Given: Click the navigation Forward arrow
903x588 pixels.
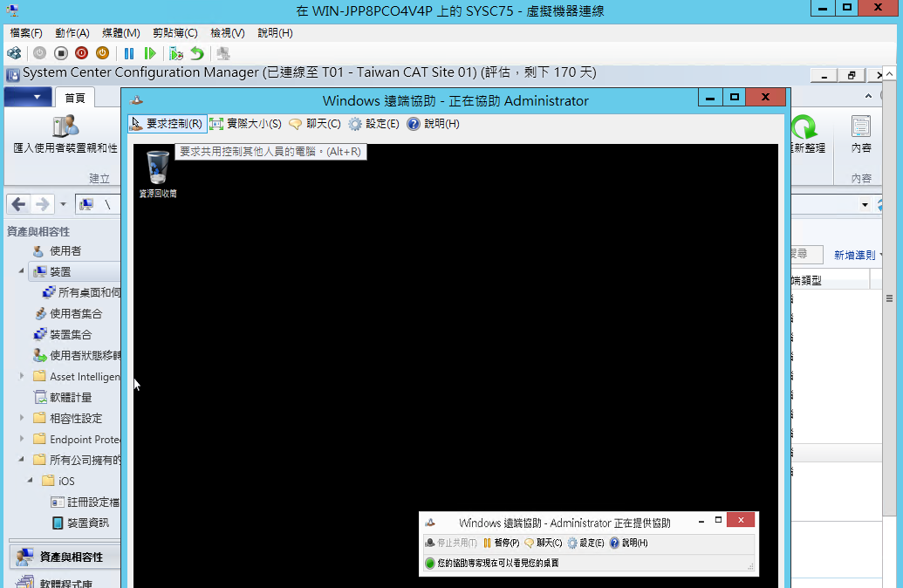Looking at the screenshot, I should click(43, 204).
